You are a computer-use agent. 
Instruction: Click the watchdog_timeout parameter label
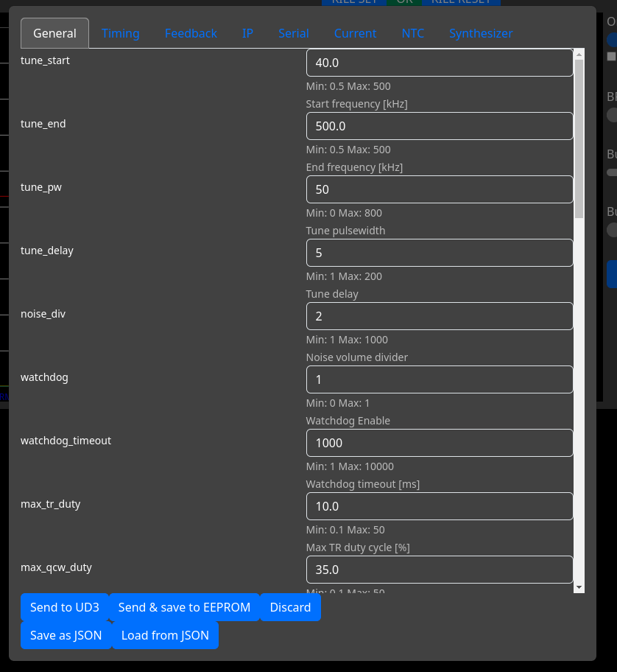pyautogui.click(x=66, y=441)
